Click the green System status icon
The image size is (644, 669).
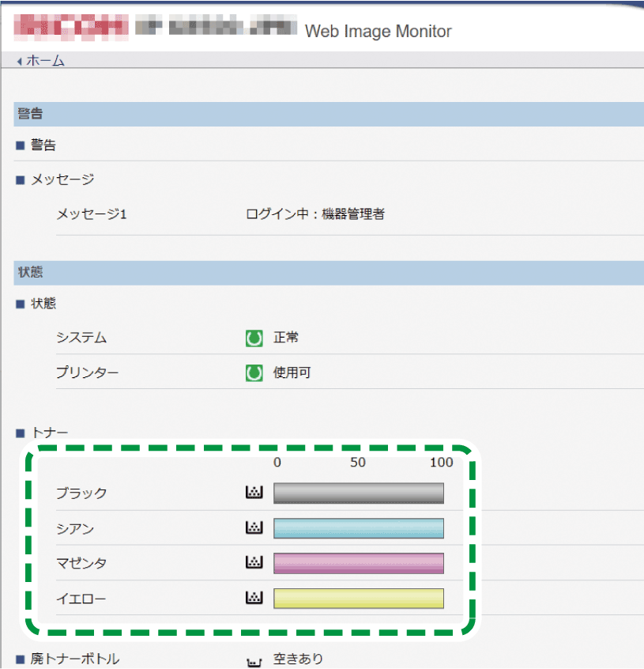[x=254, y=338]
